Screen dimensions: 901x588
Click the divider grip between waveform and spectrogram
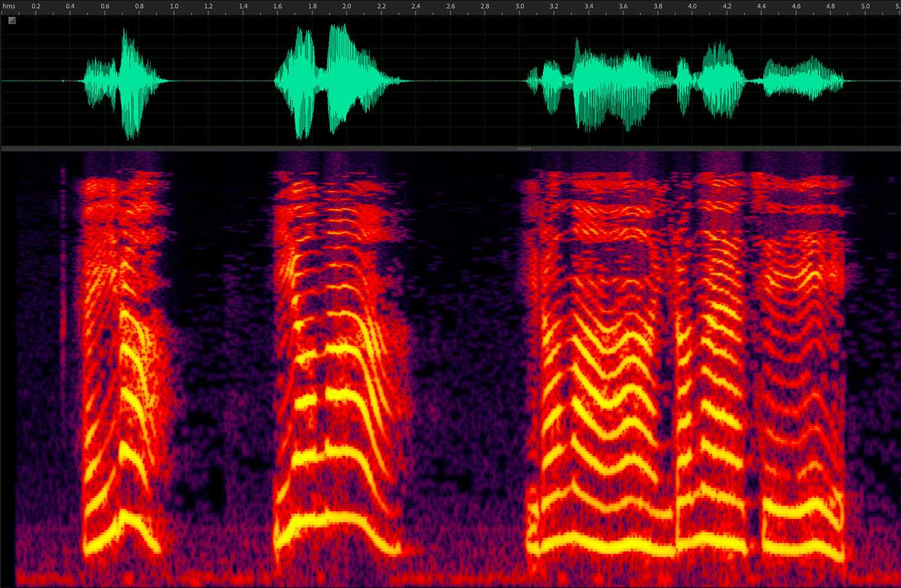[524, 148]
